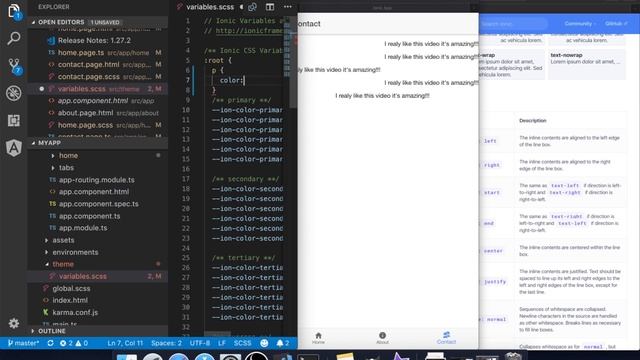Click line 7 color: in the editor

pyautogui.click(x=231, y=80)
